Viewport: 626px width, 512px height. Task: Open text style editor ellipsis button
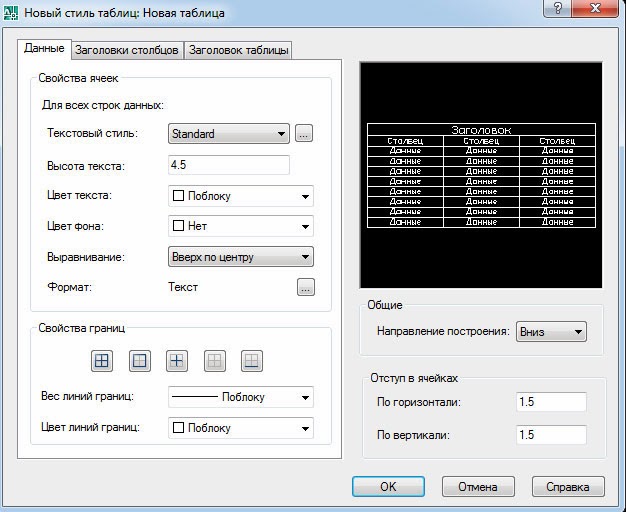pyautogui.click(x=304, y=133)
